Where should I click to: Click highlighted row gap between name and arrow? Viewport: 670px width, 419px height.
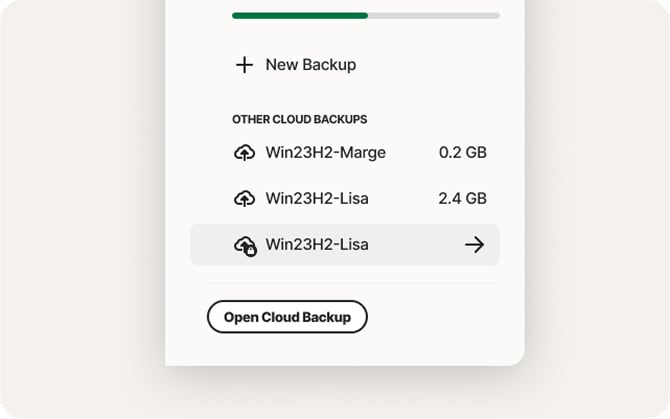point(415,245)
